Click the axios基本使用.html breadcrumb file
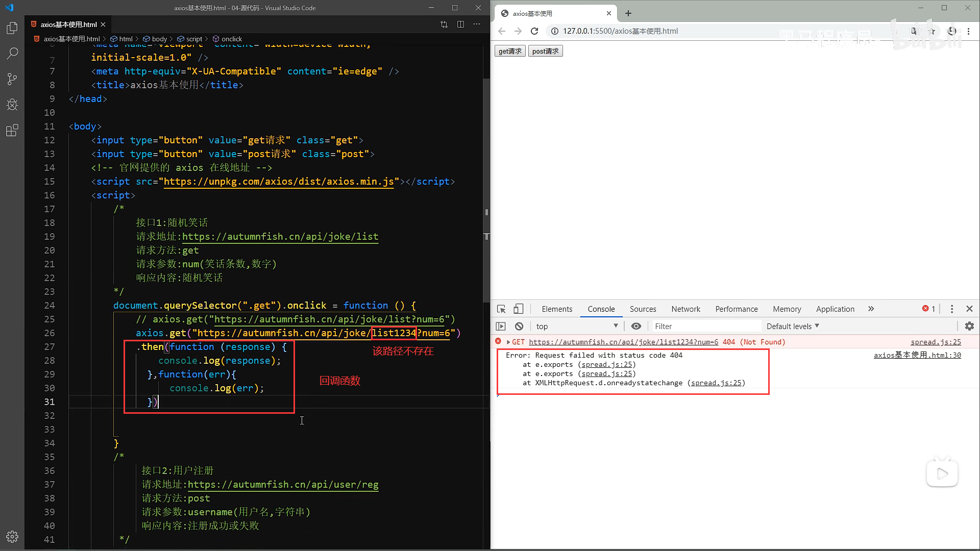This screenshot has width=980, height=551. click(x=67, y=39)
